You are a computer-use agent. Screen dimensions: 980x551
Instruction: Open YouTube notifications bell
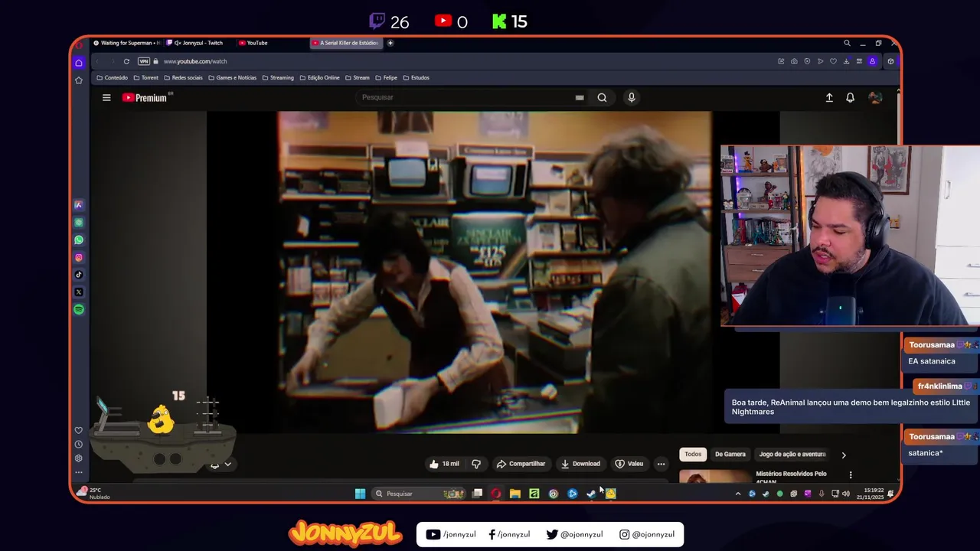pos(850,97)
